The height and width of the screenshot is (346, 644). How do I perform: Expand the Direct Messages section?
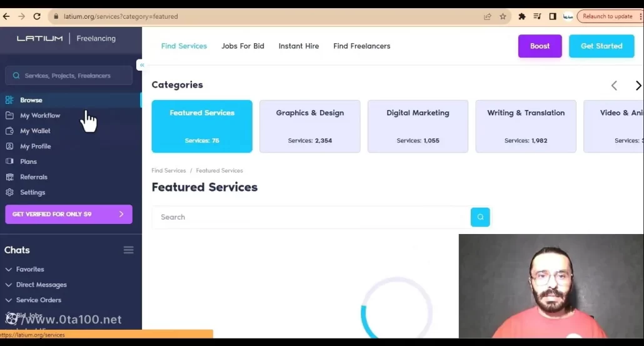click(9, 285)
